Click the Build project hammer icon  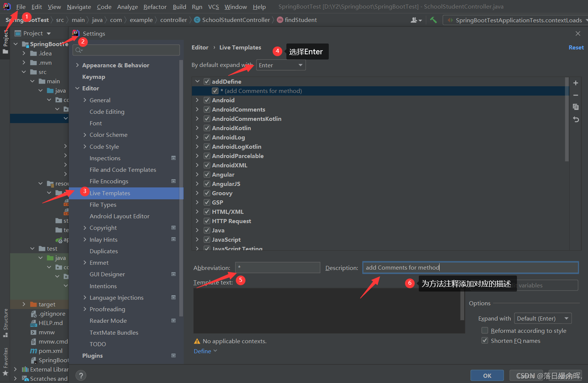click(433, 20)
